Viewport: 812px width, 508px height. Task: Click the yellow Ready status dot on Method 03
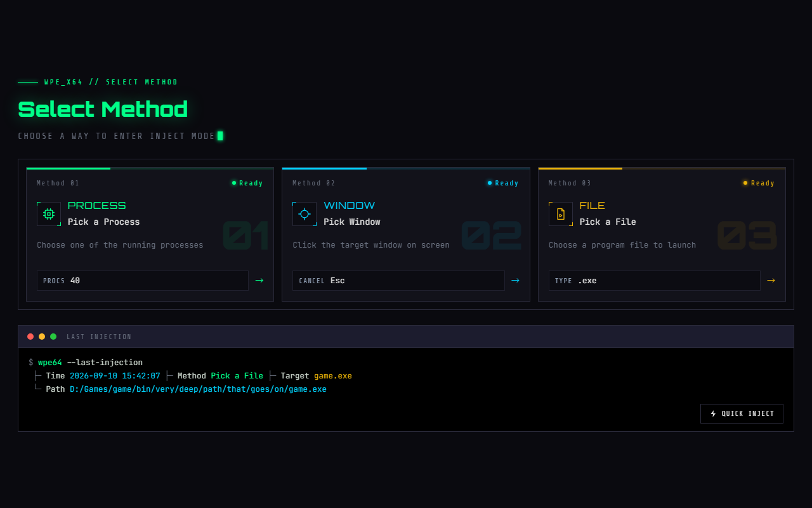click(745, 183)
